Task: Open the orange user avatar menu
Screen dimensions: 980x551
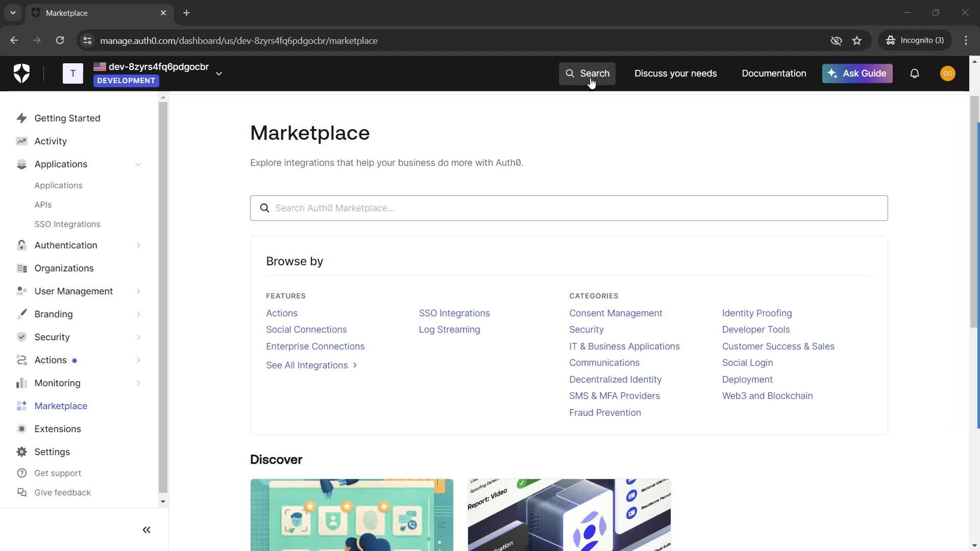Action: (947, 73)
